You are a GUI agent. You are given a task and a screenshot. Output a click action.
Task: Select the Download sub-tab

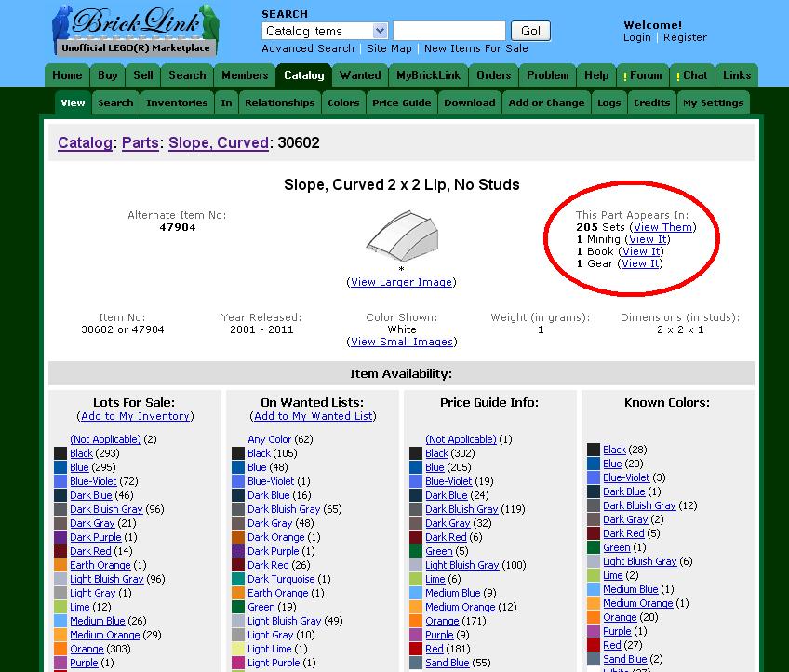pyautogui.click(x=470, y=102)
